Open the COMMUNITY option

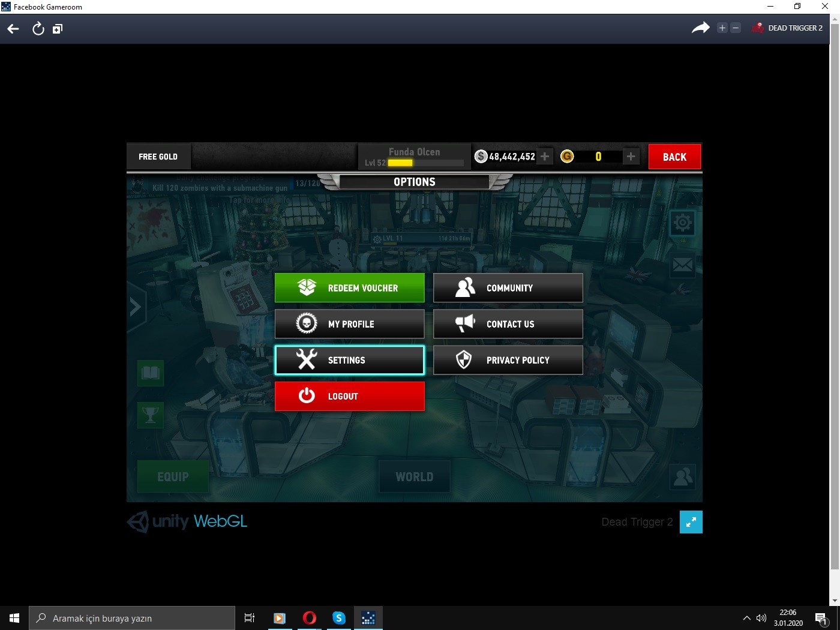pos(508,288)
